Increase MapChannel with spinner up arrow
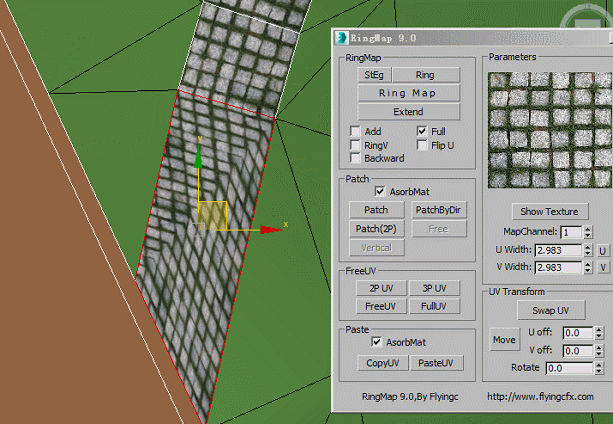 tap(588, 229)
